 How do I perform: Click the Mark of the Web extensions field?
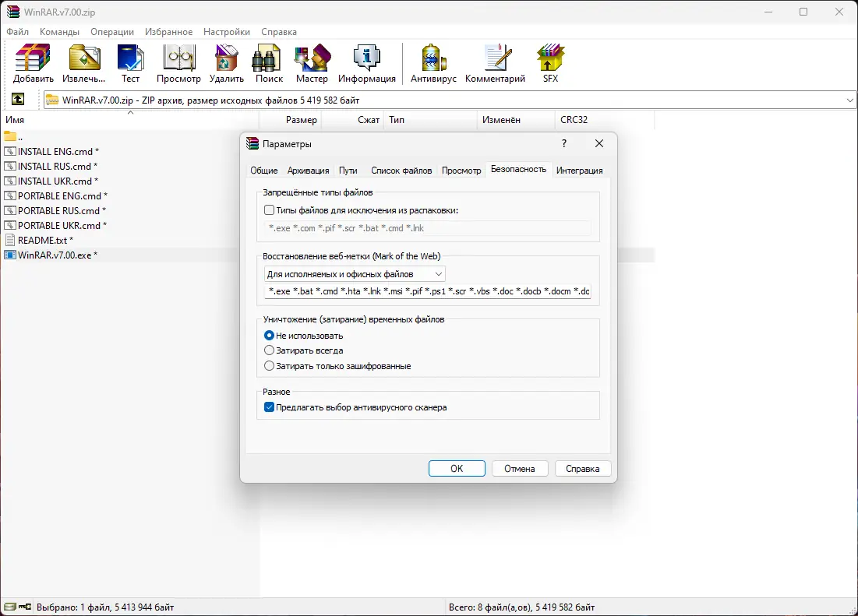tap(427, 291)
